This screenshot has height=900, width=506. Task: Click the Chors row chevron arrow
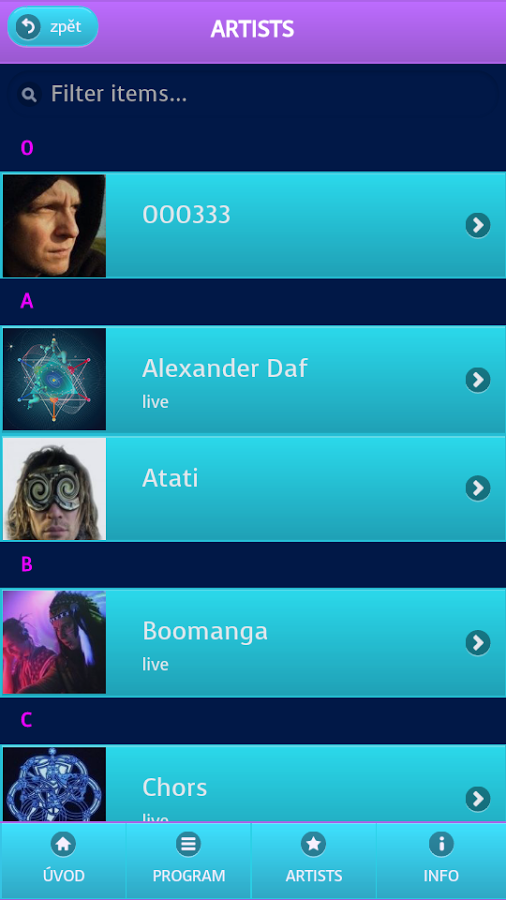tap(478, 799)
